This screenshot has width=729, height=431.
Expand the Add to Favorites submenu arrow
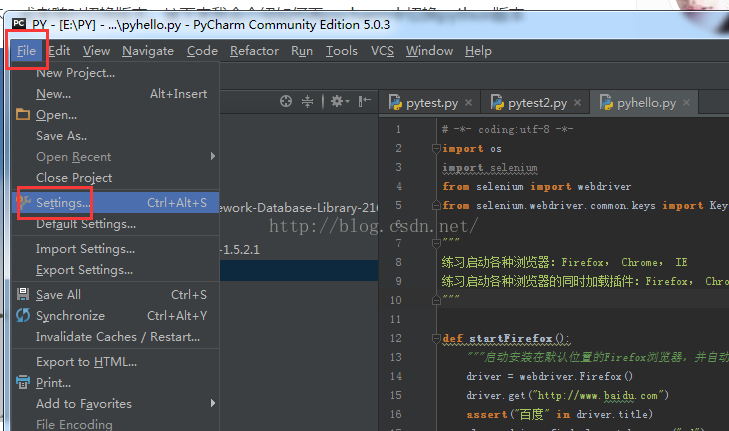click(213, 403)
